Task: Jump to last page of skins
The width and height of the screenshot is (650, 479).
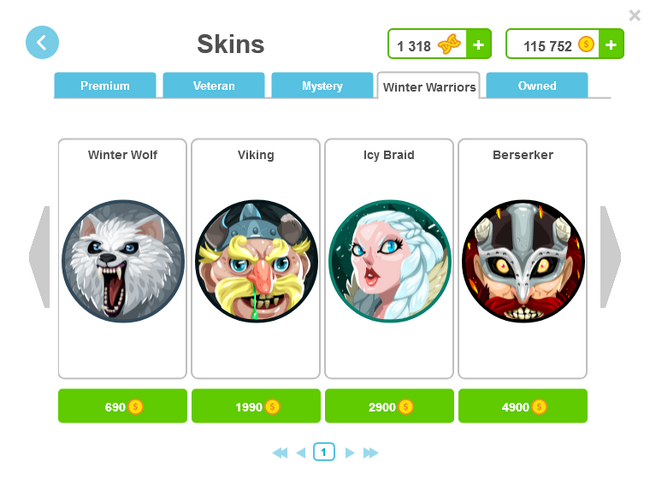Action: click(x=371, y=452)
